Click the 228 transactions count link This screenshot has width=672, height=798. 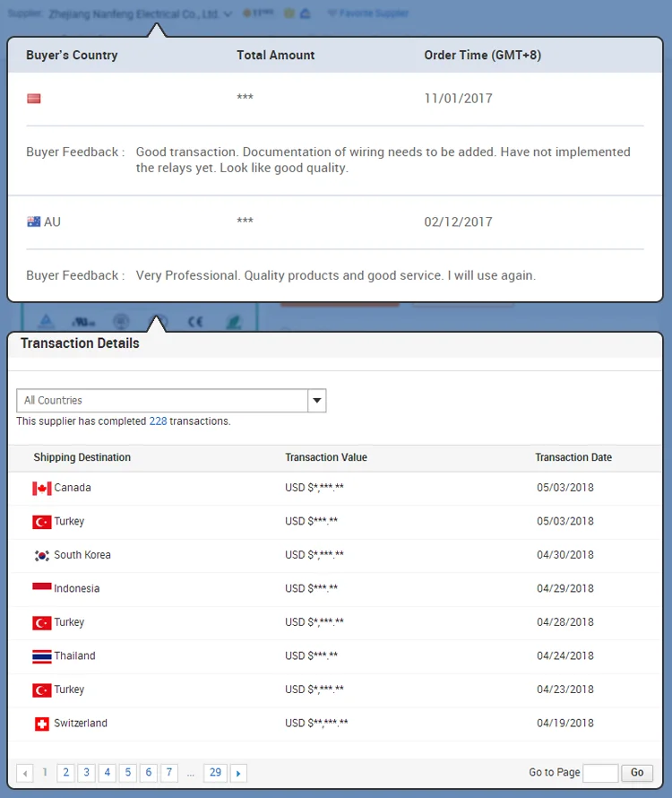(x=158, y=421)
